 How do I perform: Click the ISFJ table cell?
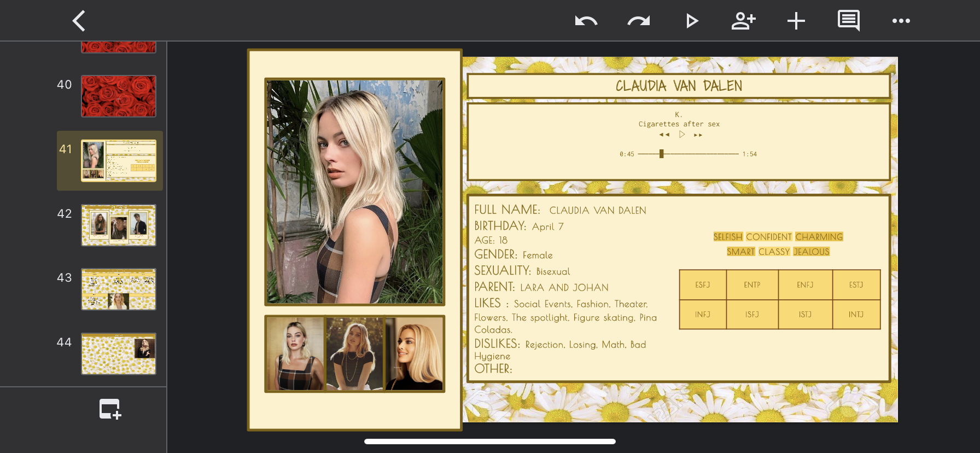[x=752, y=315]
